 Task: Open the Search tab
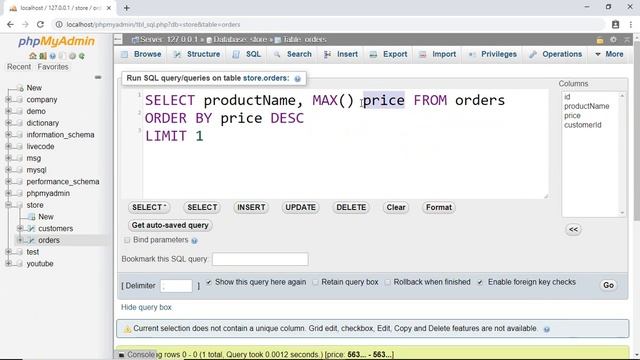pos(293,54)
